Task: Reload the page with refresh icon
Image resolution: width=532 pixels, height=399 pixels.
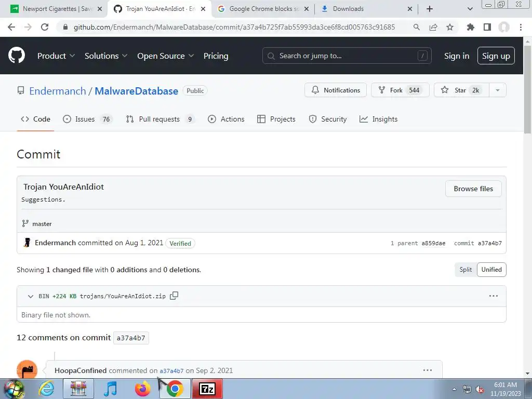Action: pos(45,27)
